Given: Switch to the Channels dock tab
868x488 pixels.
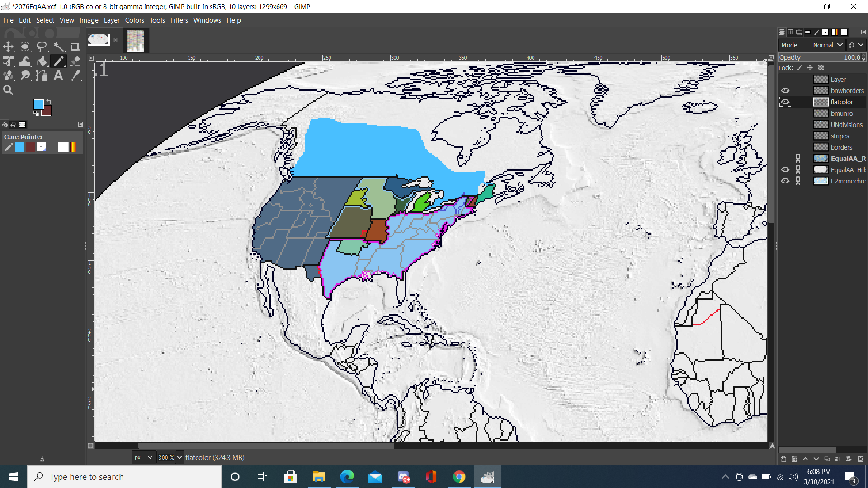Looking at the screenshot, I should [790, 32].
